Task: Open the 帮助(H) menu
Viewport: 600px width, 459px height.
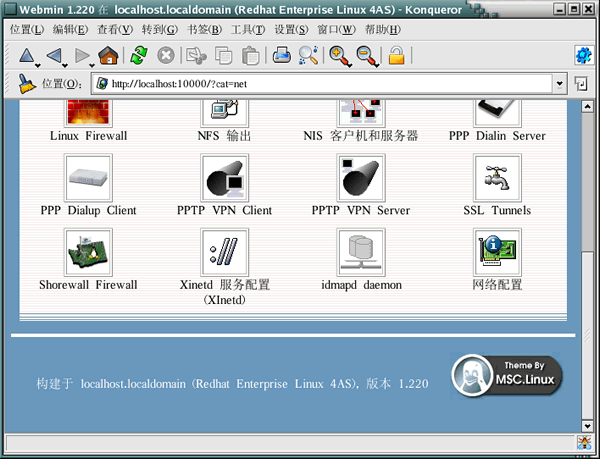Action: pyautogui.click(x=382, y=29)
